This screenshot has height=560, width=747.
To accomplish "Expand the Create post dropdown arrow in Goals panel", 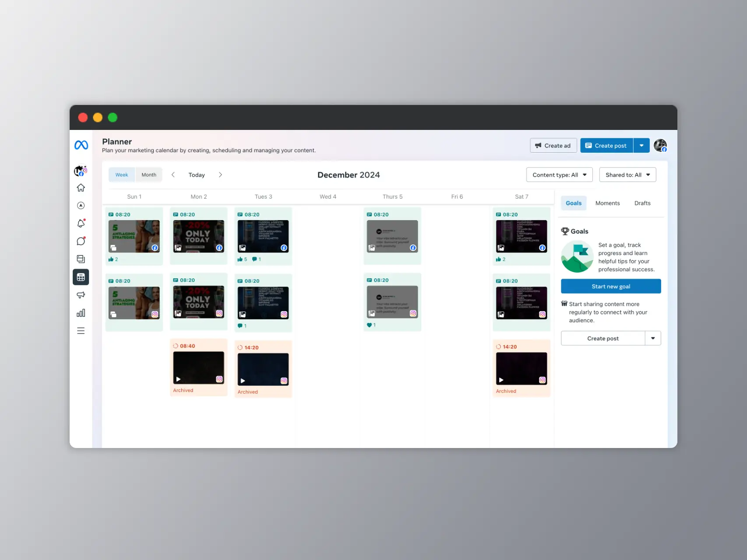I will (653, 338).
